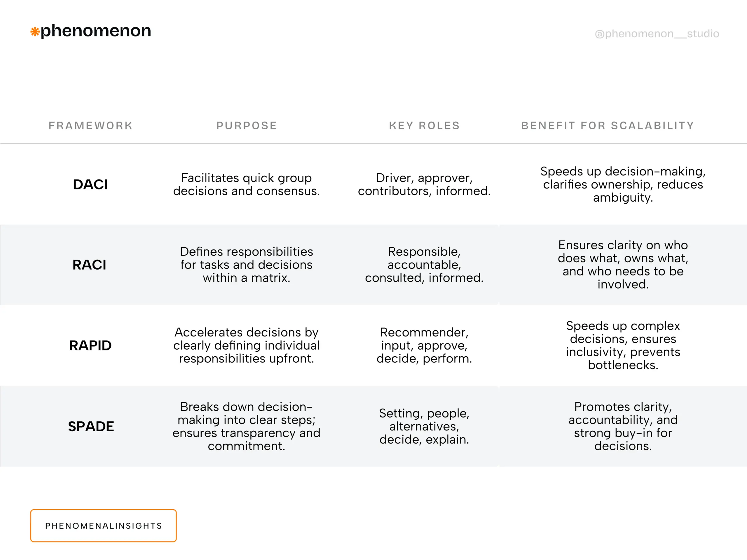Viewport: 747px width, 560px height.
Task: Open the @phenomenon__studio handle
Action: (x=657, y=34)
